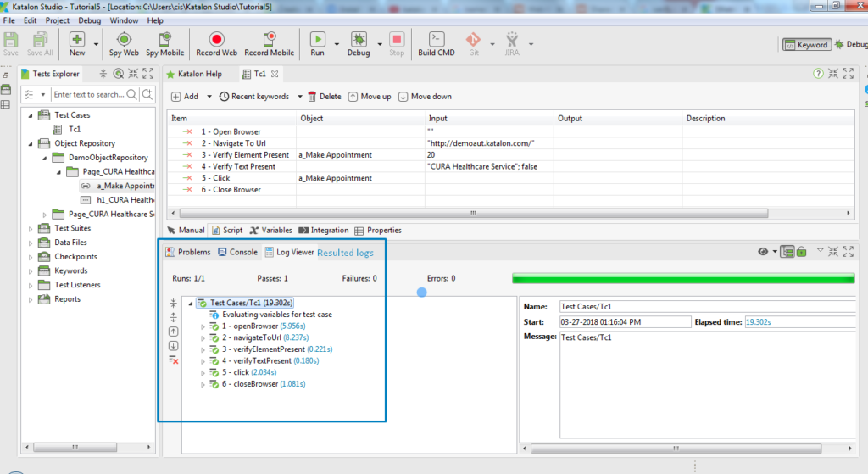Viewport: 868px width, 474px height.
Task: Switch to the Script tab
Action: pyautogui.click(x=227, y=231)
